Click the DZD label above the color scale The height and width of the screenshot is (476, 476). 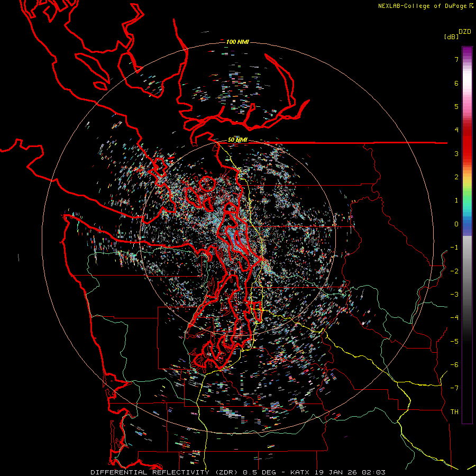click(465, 32)
